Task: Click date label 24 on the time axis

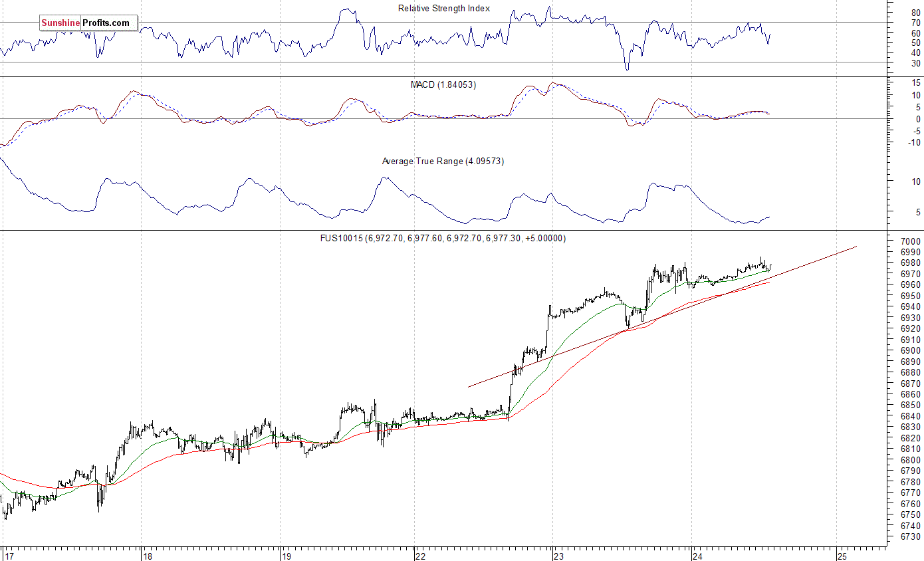Action: coord(698,556)
